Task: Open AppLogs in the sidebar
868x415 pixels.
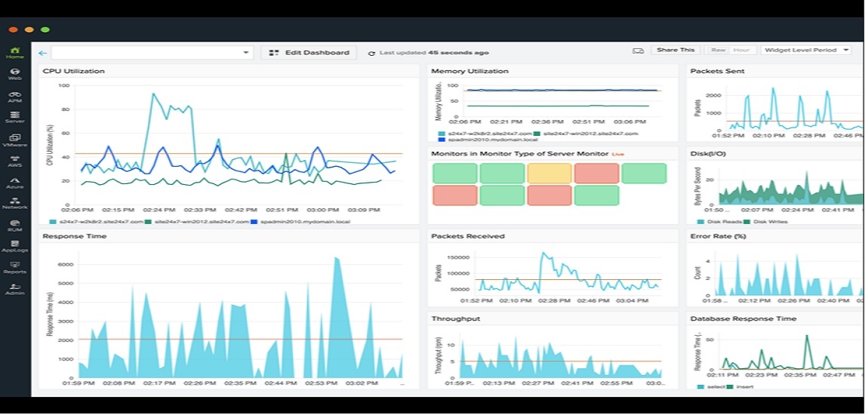Action: coord(15,246)
